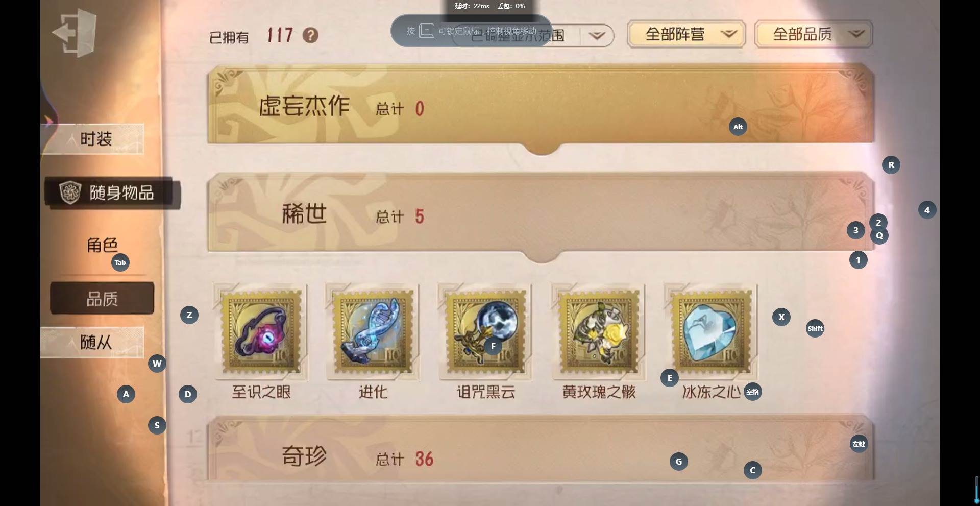Expand the display range dropdown arrow
The image size is (980, 506).
point(596,36)
